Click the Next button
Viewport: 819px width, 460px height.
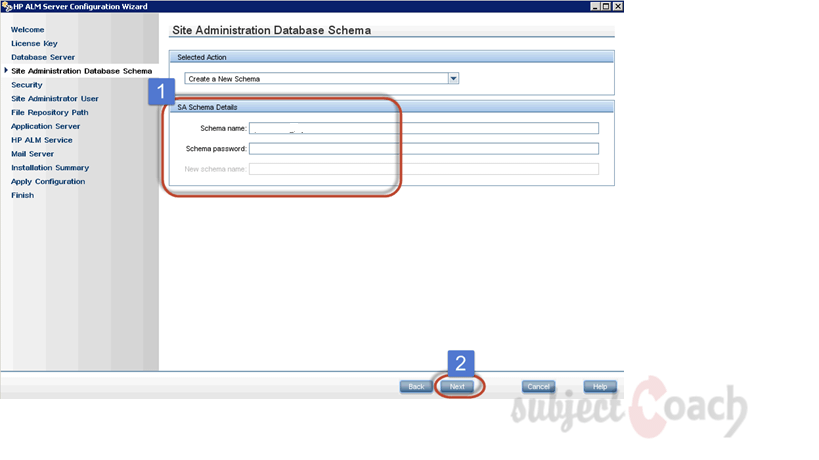457,386
